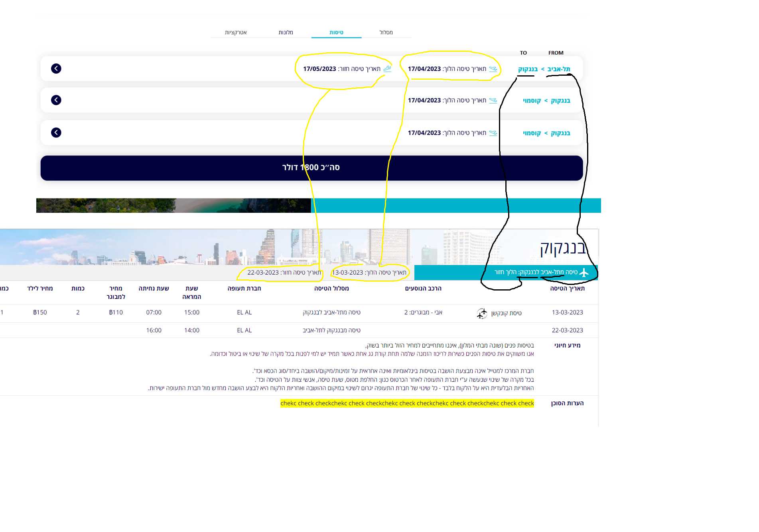759x532 pixels.
Task: Click the 07:00 landing time
Action: point(154,312)
